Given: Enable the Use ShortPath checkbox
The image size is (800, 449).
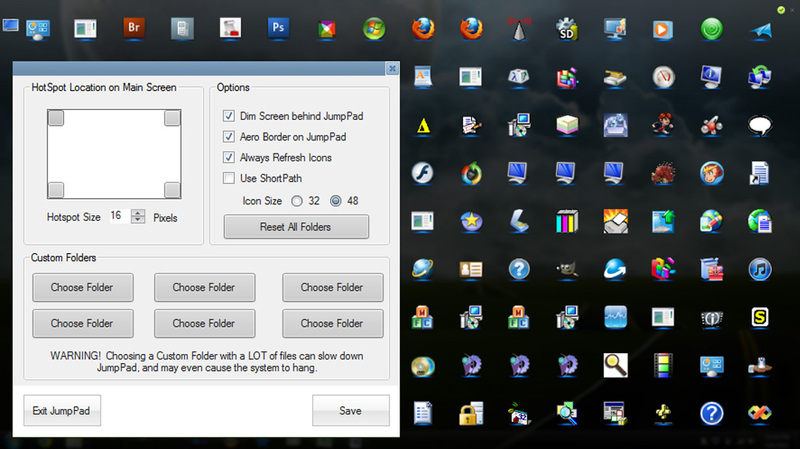Looking at the screenshot, I should tap(229, 178).
